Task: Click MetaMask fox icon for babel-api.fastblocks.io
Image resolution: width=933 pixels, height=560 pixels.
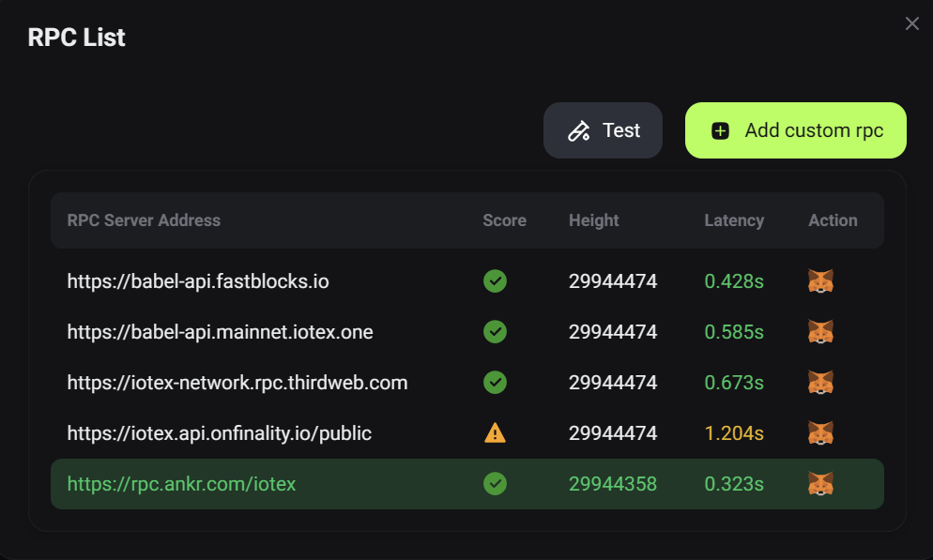Action: tap(820, 281)
